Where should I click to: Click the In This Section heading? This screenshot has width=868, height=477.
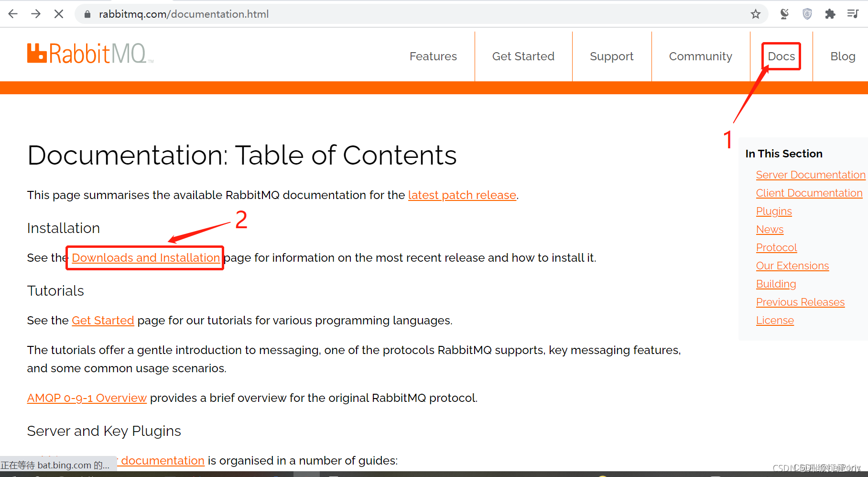784,154
